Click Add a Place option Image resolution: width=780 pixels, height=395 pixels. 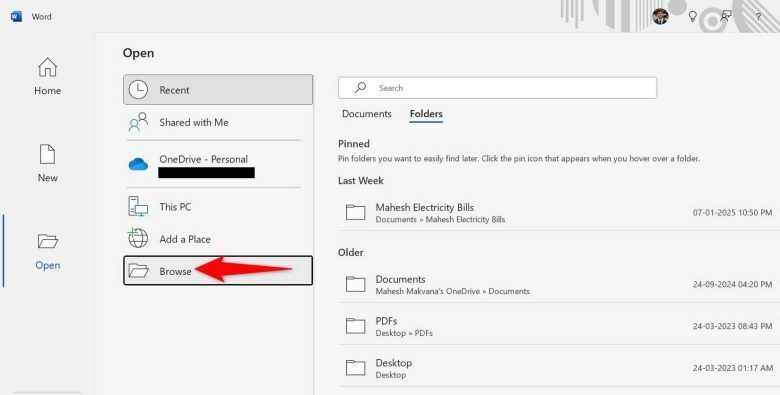pyautogui.click(x=218, y=239)
